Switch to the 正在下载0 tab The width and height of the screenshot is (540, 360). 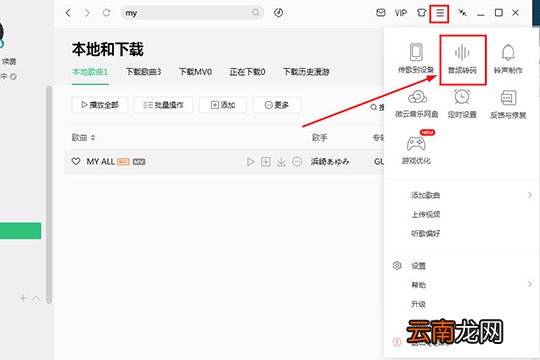pos(247,72)
